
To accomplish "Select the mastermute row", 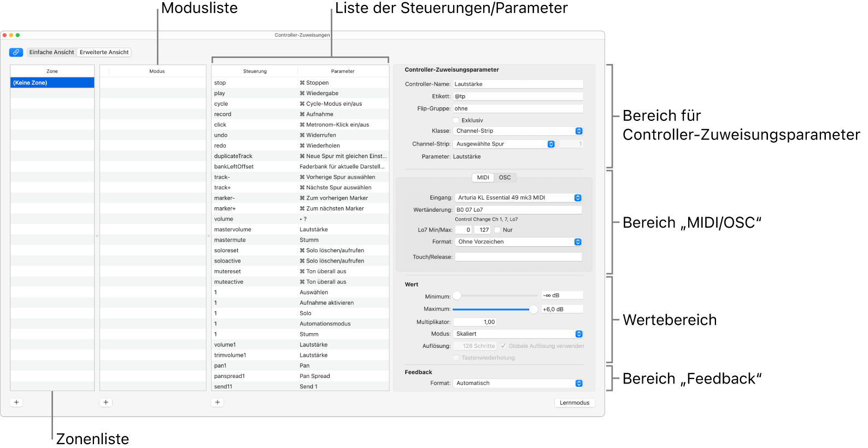I will coord(300,240).
